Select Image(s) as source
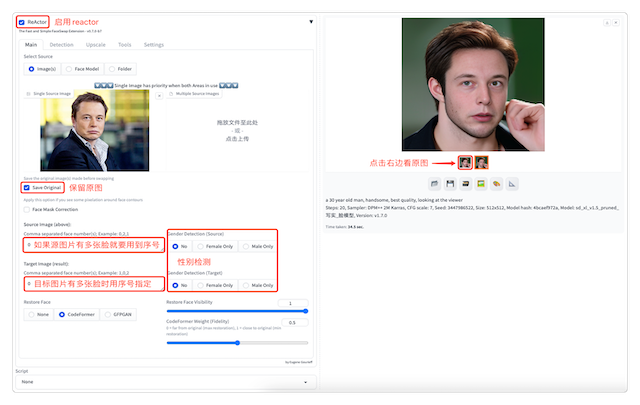The height and width of the screenshot is (405, 640). pyautogui.click(x=42, y=69)
